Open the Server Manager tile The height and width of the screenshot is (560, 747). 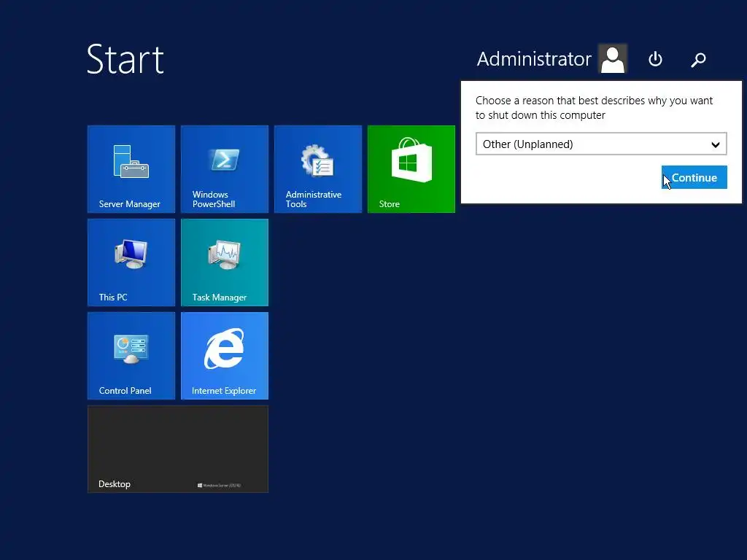131,169
